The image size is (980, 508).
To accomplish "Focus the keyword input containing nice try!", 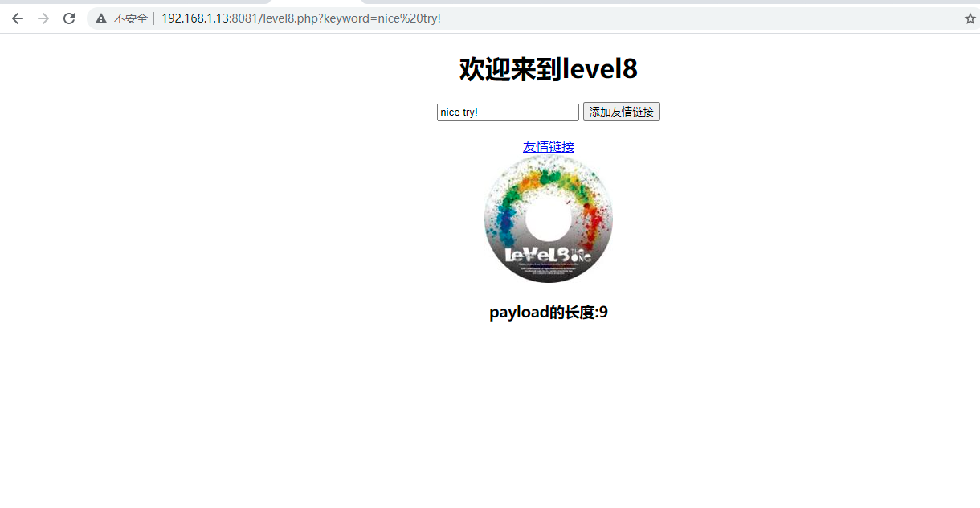I will (508, 112).
